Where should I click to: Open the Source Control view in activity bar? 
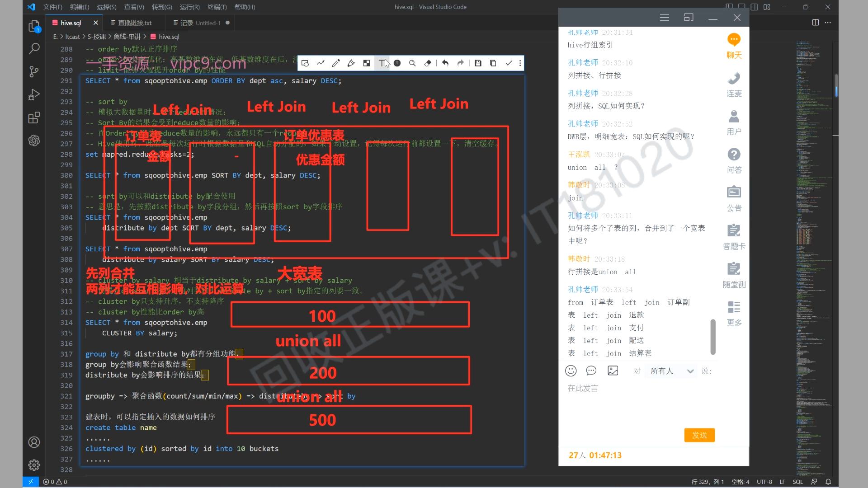34,71
